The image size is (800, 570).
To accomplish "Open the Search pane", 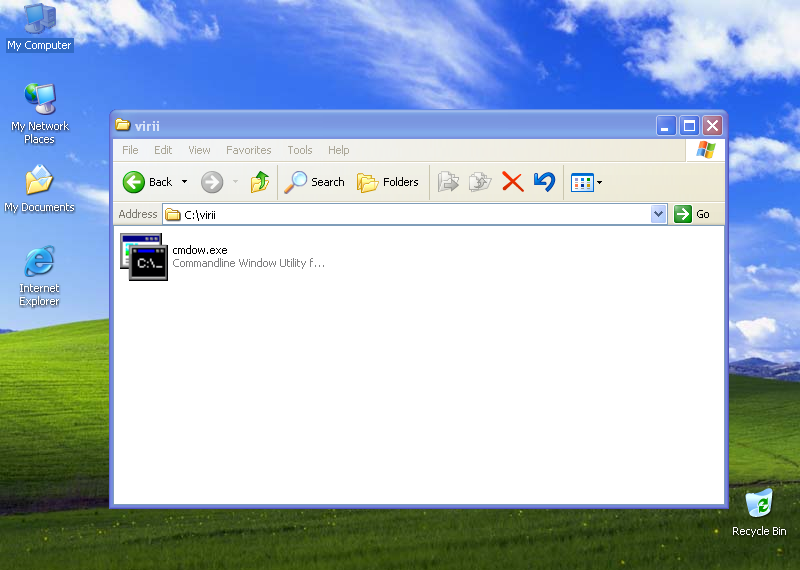I will (x=314, y=182).
